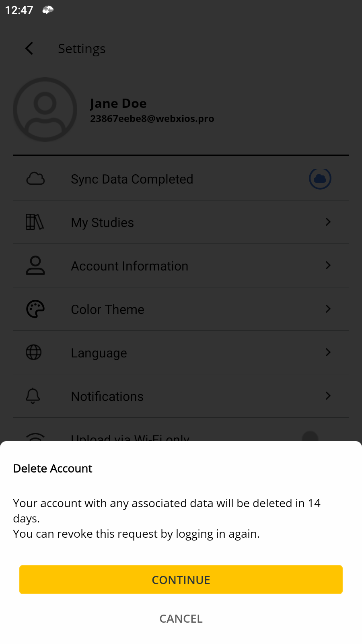This screenshot has height=644, width=362.
Task: Expand My Studies with its chevron
Action: 328,222
